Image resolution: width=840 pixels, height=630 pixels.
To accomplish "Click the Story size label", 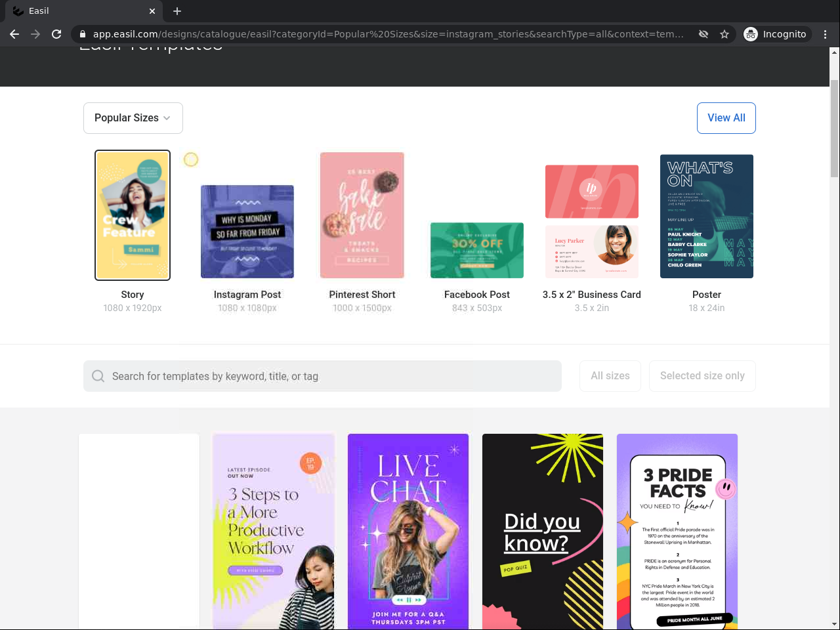I will [x=133, y=295].
